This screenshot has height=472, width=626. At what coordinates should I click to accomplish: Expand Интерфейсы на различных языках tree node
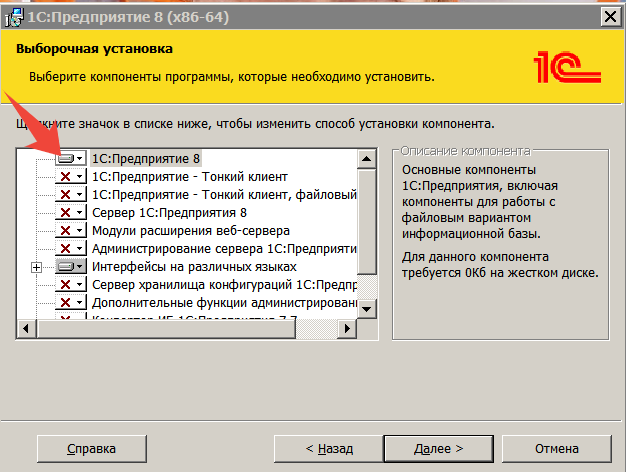tap(36, 267)
